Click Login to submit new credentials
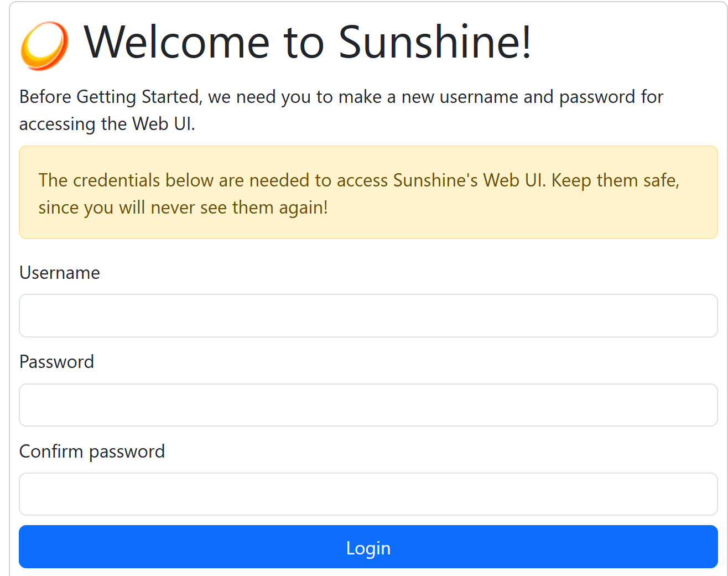The height and width of the screenshot is (576, 728). [x=368, y=547]
